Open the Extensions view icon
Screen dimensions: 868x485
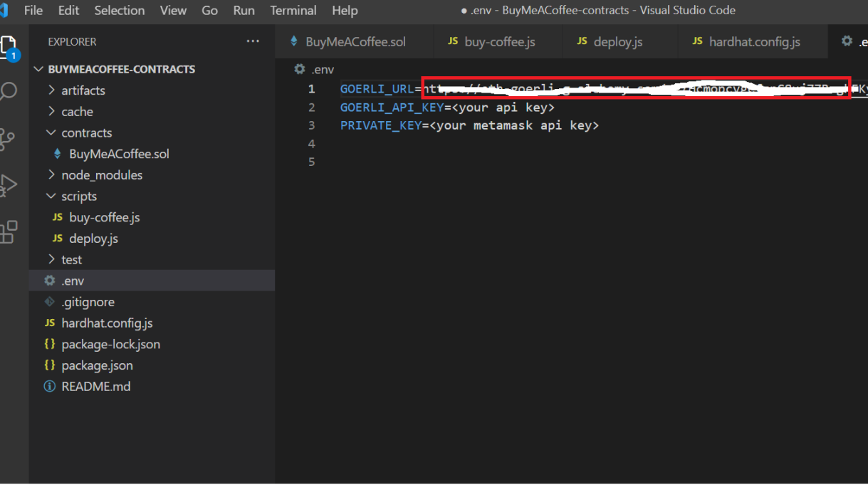click(9, 231)
